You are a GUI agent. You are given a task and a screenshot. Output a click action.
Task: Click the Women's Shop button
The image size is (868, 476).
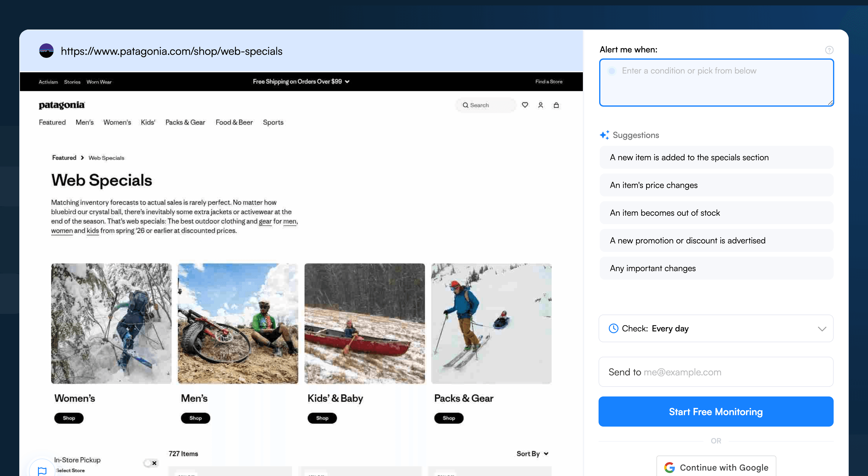[69, 418]
